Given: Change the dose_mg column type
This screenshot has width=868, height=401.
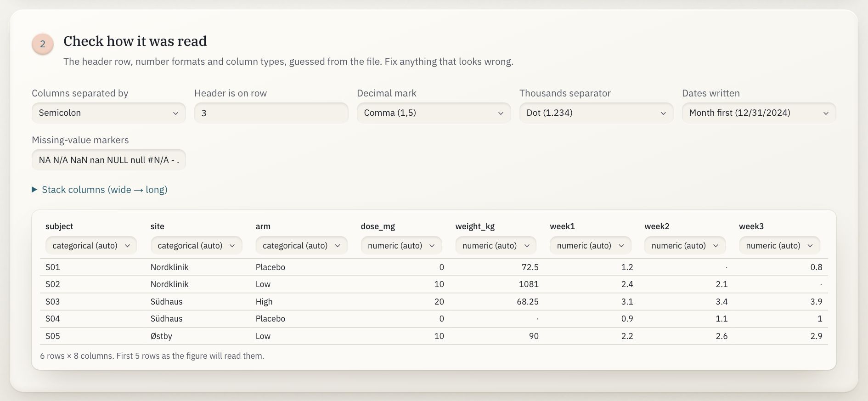Looking at the screenshot, I should click(x=401, y=246).
